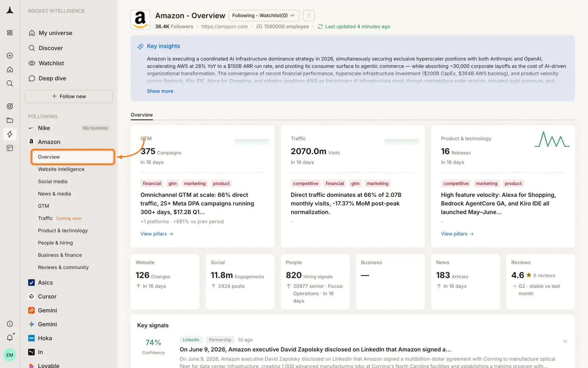Screen dimensions: 588x368
Task: Click the table layout icon in left rail
Action: click(10, 148)
